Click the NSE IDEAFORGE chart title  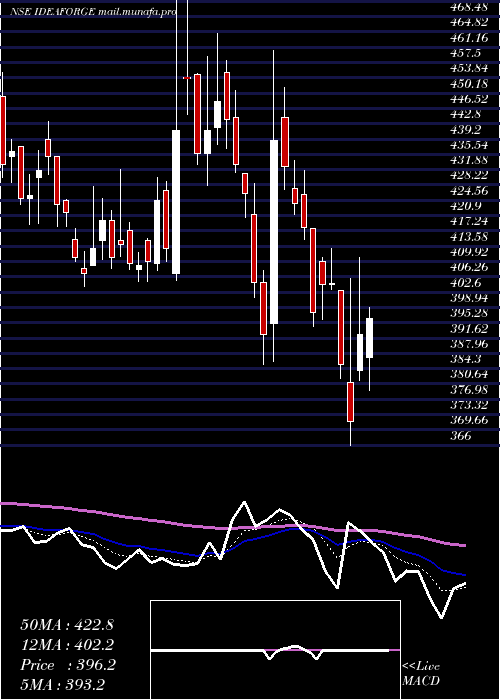click(x=93, y=12)
